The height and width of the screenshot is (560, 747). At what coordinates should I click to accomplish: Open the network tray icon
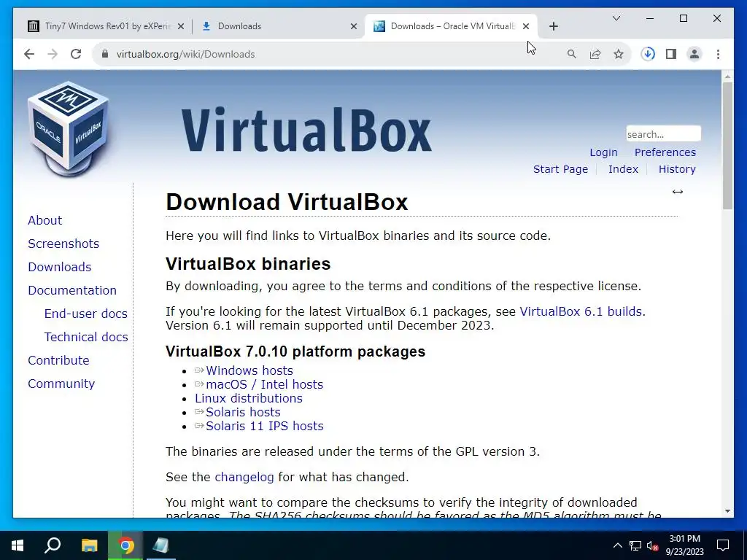[x=635, y=545]
